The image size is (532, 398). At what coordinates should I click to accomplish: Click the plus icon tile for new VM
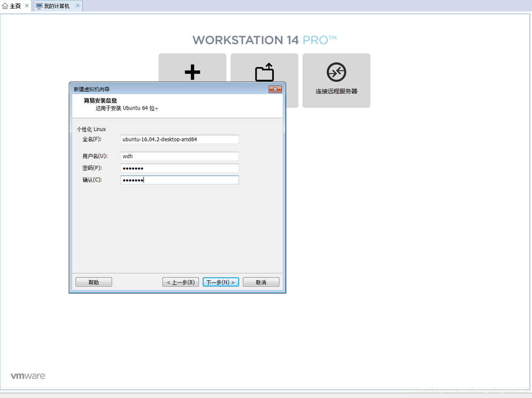[x=192, y=68]
